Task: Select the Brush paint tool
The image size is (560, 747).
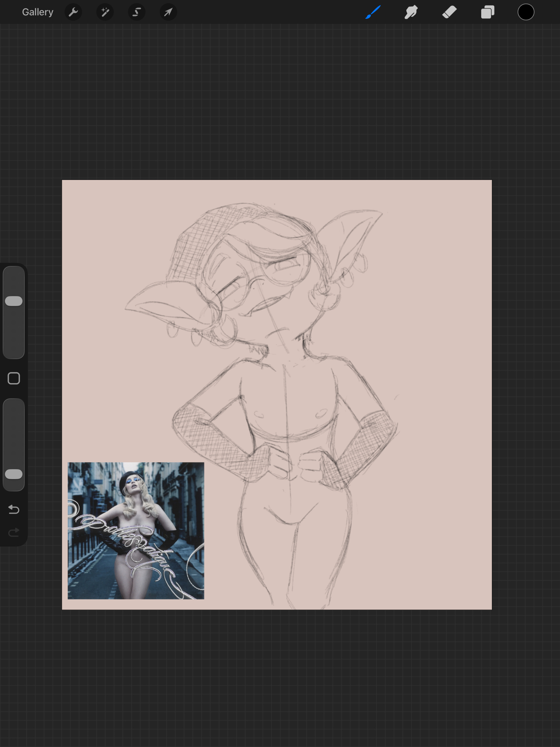Action: (x=373, y=12)
